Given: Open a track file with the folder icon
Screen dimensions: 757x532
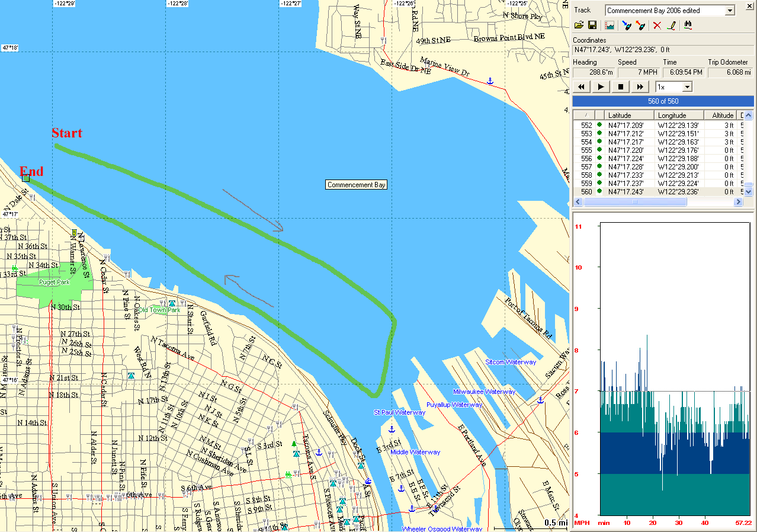Looking at the screenshot, I should [x=580, y=25].
